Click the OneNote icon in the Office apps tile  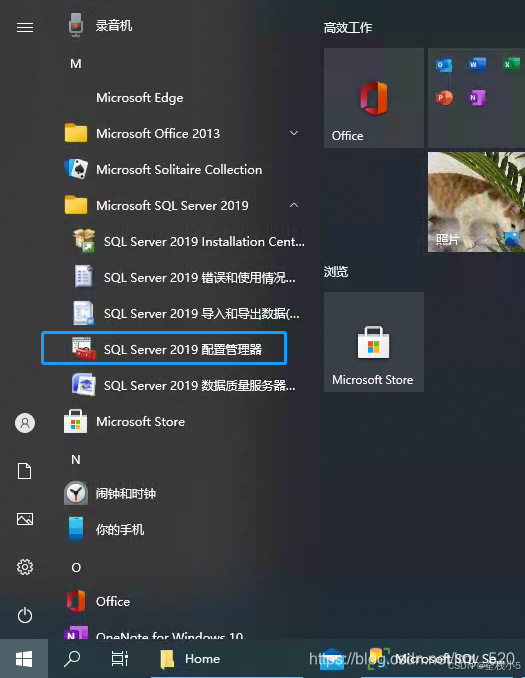pyautogui.click(x=477, y=98)
